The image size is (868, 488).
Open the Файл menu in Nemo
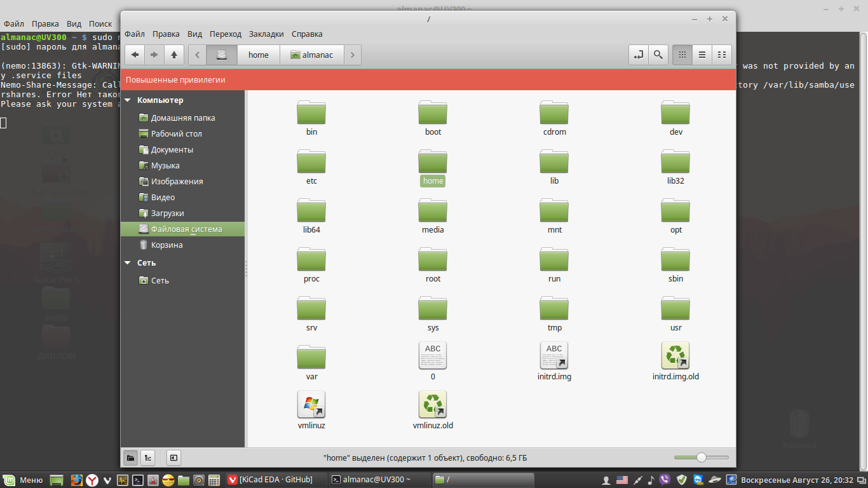click(x=135, y=34)
